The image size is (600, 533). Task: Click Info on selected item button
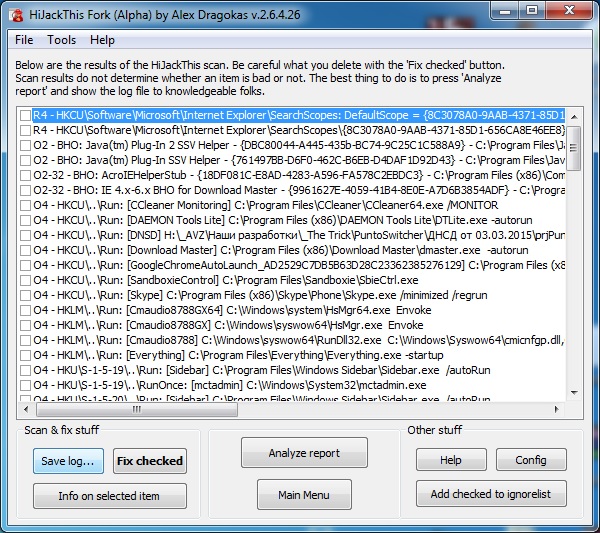[x=110, y=496]
